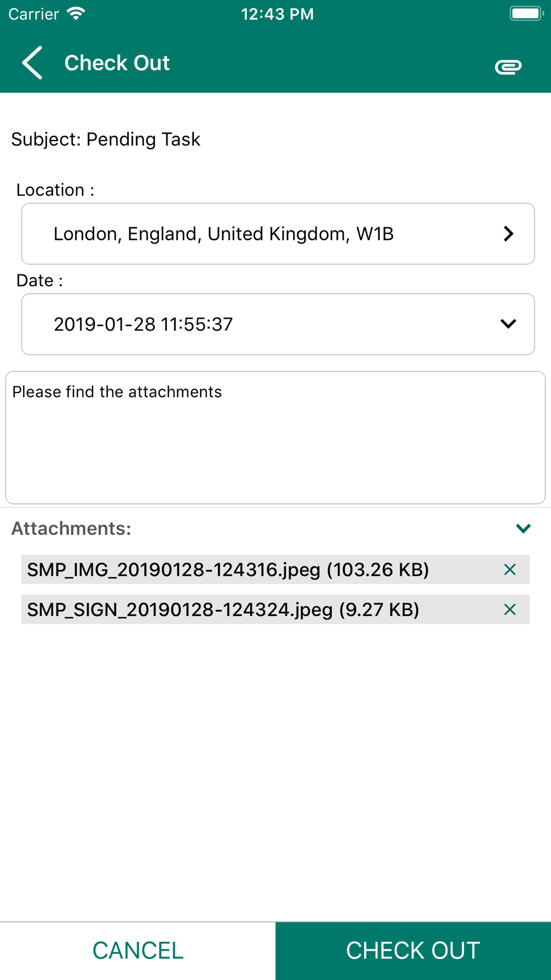Viewport: 551px width, 980px height.
Task: Collapse the Attachments section chevron
Action: pyautogui.click(x=523, y=529)
